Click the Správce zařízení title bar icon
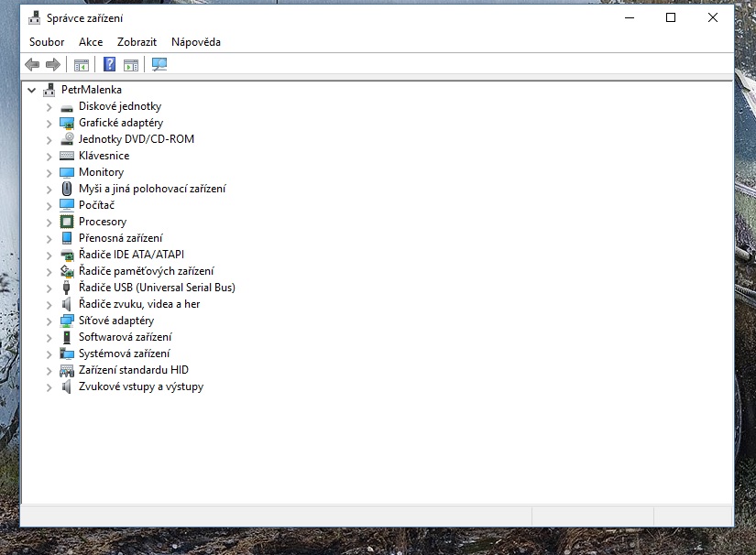This screenshot has height=555, width=756. (x=34, y=17)
